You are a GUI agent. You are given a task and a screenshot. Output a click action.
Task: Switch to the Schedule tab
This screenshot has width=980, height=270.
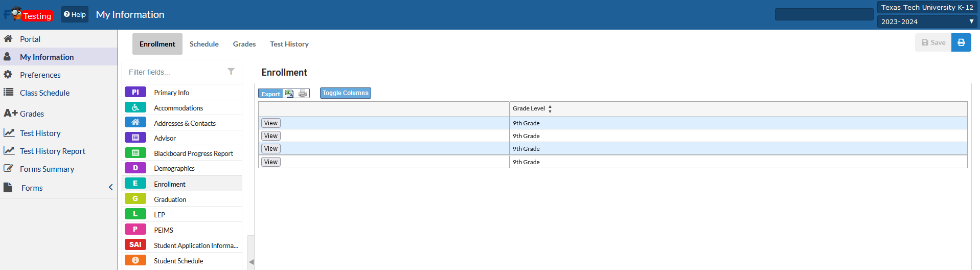pyautogui.click(x=204, y=44)
